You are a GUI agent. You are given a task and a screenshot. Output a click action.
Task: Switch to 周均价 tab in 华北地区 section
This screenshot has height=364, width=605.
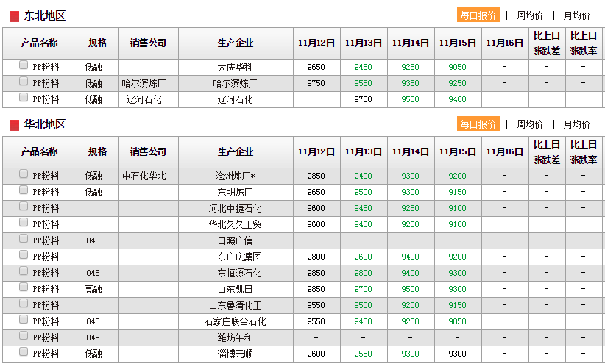coord(529,124)
